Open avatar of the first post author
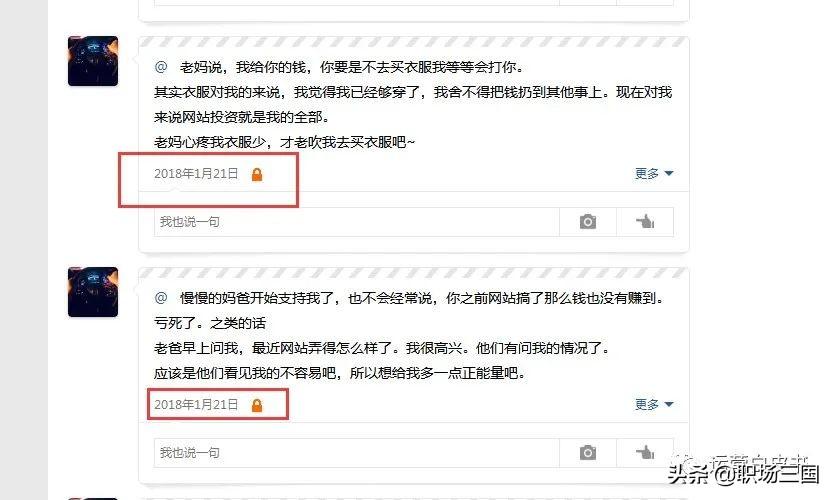 click(93, 61)
